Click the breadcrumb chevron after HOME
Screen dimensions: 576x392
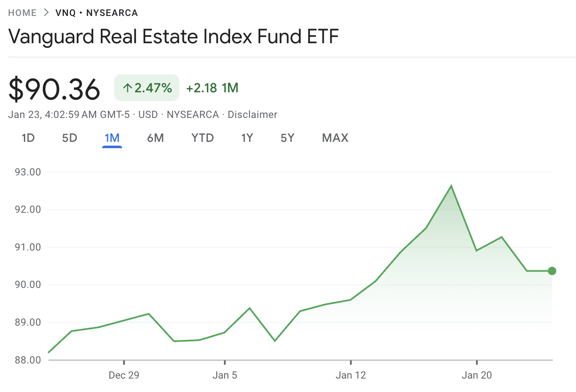click(x=45, y=13)
